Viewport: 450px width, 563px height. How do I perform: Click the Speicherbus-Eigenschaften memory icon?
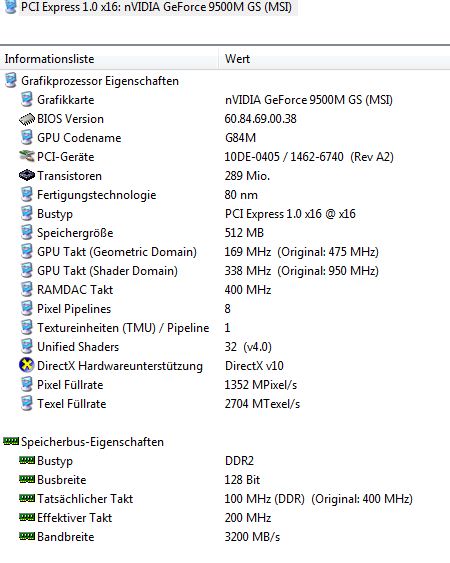(x=11, y=441)
